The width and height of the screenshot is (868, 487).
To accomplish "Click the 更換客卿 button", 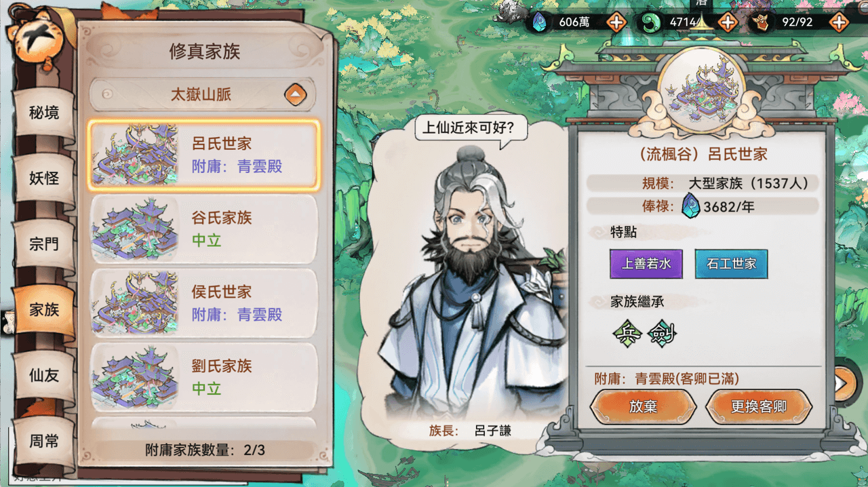I will pyautogui.click(x=758, y=407).
